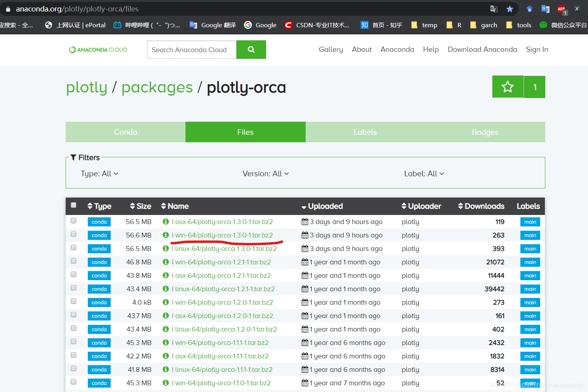Check the select-all checkbox in the table header
The image size is (588, 392).
tap(73, 205)
